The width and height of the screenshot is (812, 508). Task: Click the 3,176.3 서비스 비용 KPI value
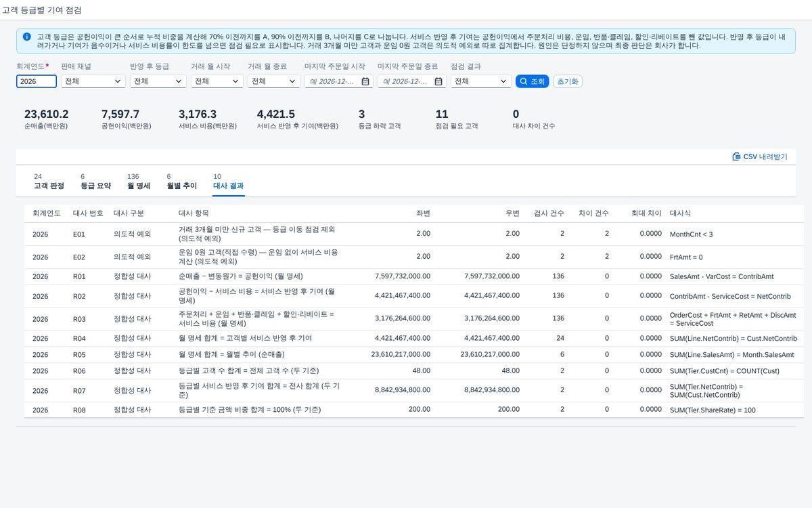[x=198, y=114]
